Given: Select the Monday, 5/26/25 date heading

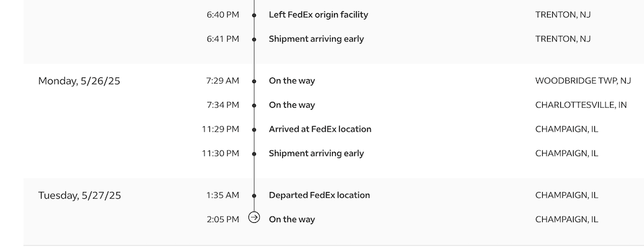Looking at the screenshot, I should pyautogui.click(x=79, y=81).
